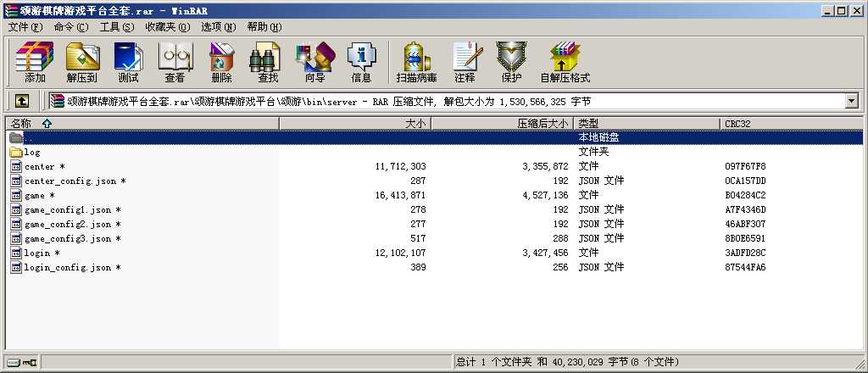Open the Options (选项) menu
Viewport: 868px width, 373px height.
click(218, 27)
